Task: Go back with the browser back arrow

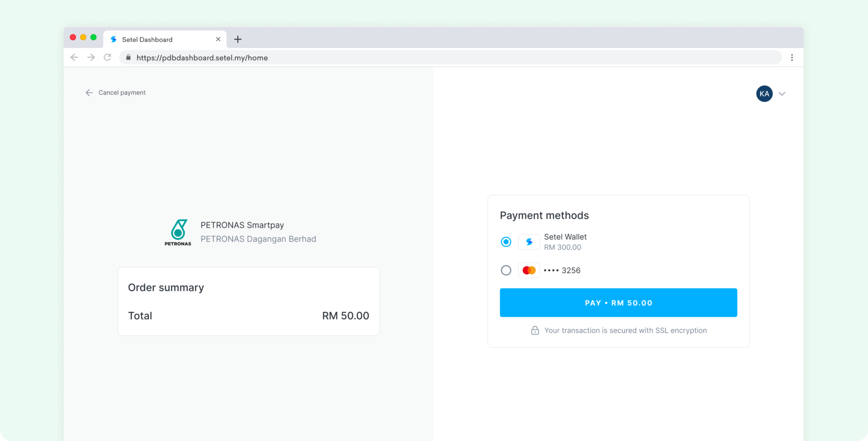Action: [75, 58]
